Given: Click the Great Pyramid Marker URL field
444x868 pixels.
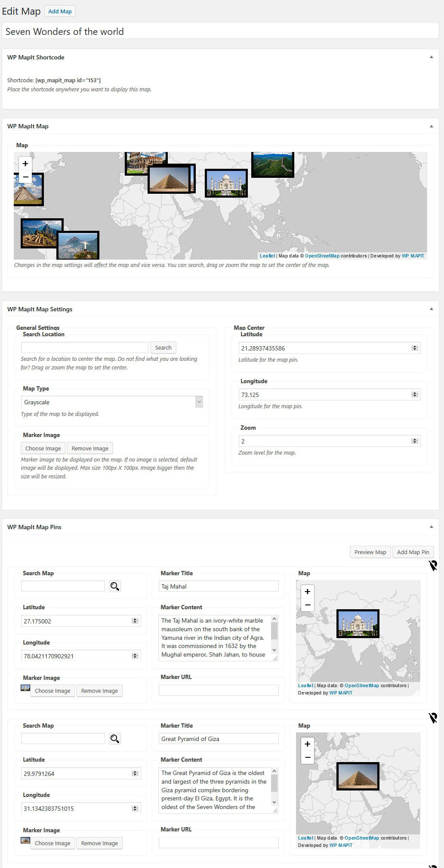Looking at the screenshot, I should (219, 843).
